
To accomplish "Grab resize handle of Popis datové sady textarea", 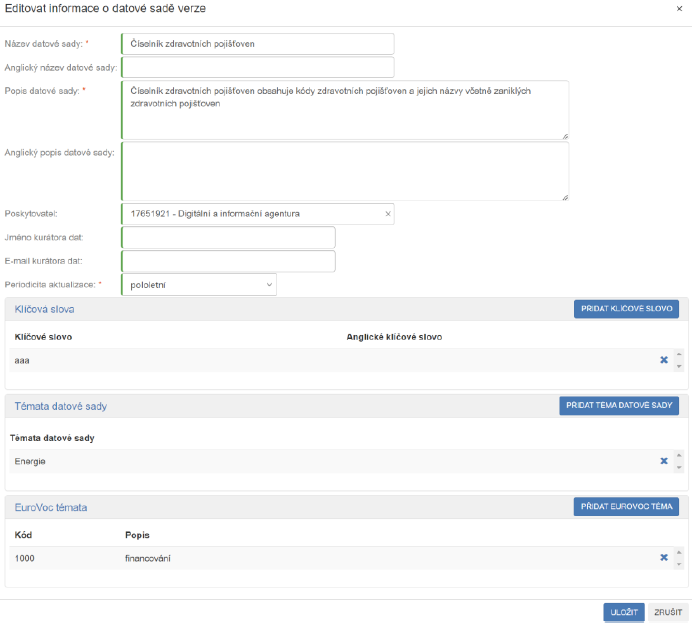I will [x=564, y=135].
